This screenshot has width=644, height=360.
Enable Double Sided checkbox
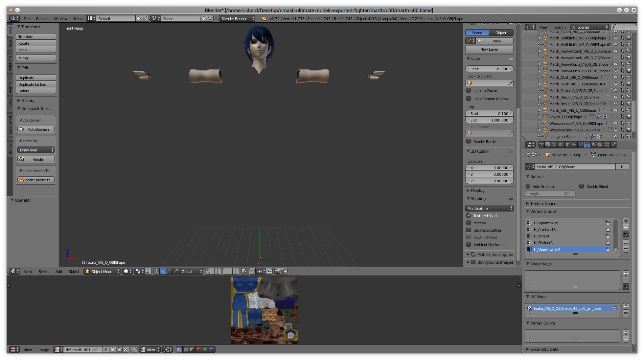click(582, 186)
